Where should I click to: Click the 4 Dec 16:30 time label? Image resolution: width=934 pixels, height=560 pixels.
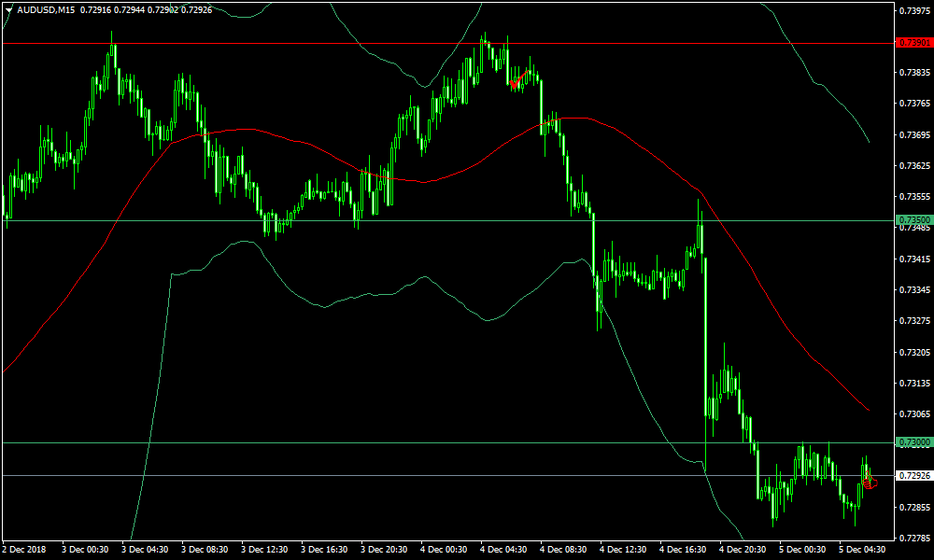(683, 550)
